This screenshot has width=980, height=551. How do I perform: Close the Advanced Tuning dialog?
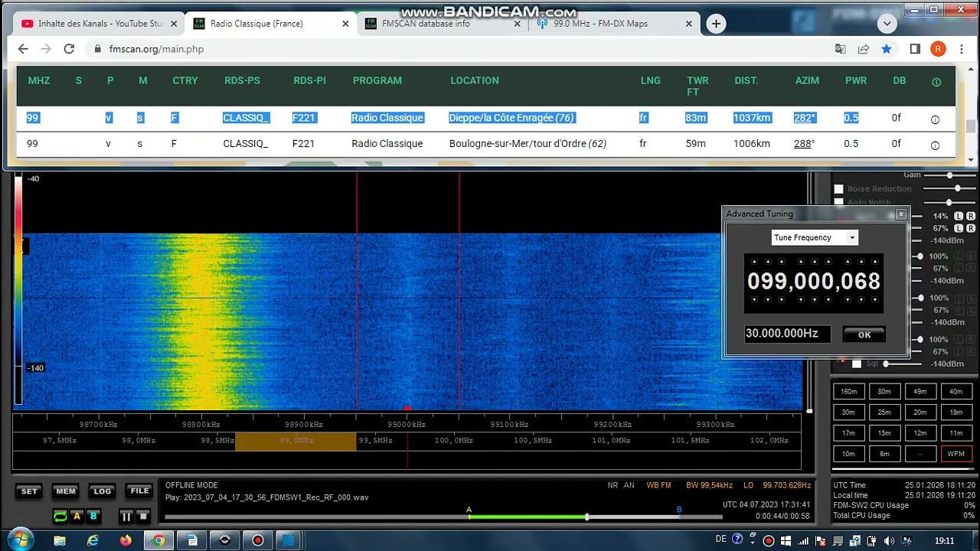[900, 214]
